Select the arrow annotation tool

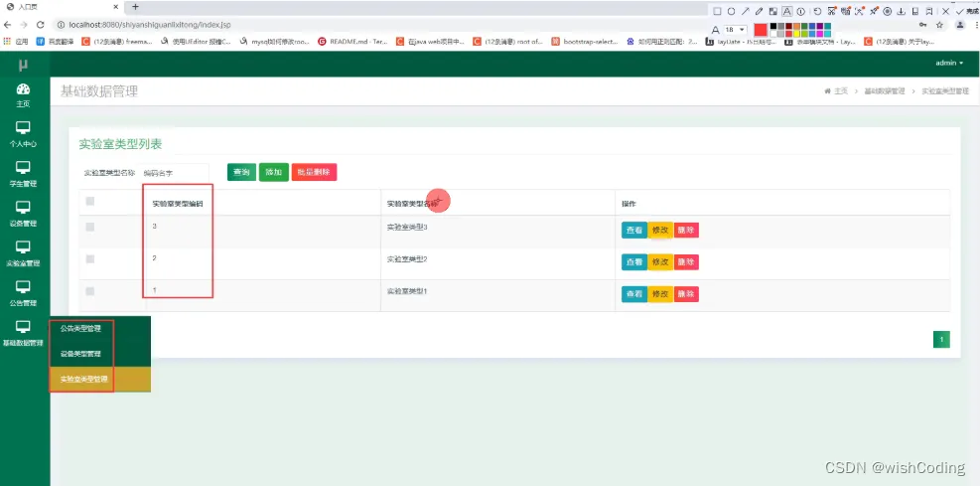tap(746, 11)
